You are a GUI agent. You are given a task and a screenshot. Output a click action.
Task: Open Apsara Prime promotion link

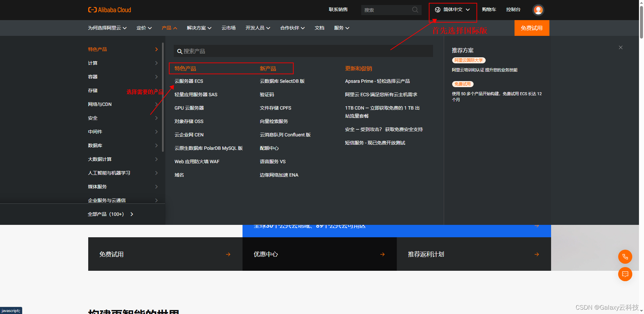pos(377,81)
